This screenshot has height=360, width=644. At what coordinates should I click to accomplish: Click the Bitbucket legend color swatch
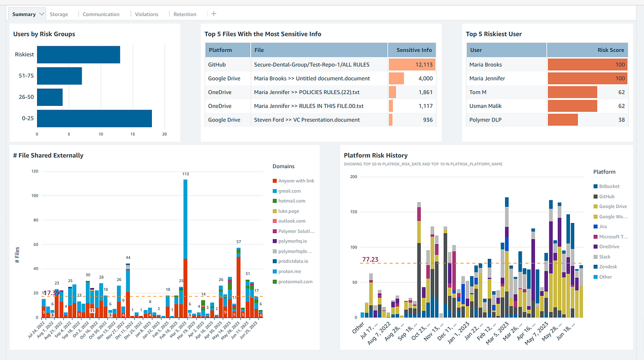[x=597, y=186]
